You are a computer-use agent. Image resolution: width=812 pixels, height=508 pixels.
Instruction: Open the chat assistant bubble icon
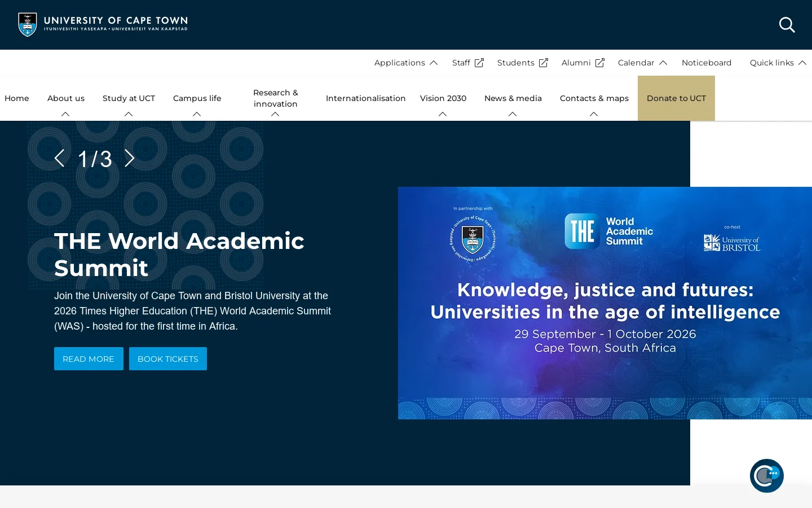pyautogui.click(x=767, y=476)
